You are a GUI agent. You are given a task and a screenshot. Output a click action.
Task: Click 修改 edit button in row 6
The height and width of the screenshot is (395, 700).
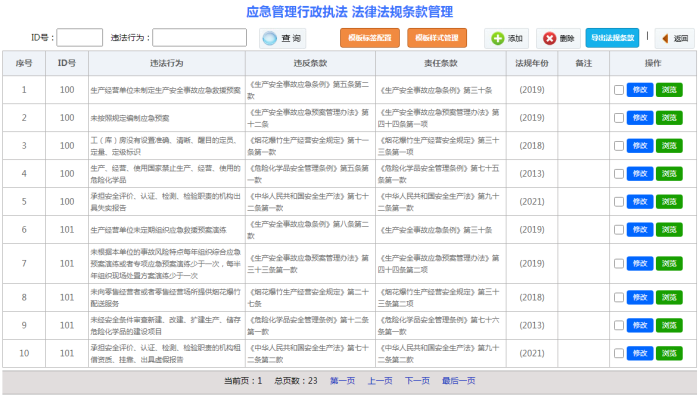[640, 229]
